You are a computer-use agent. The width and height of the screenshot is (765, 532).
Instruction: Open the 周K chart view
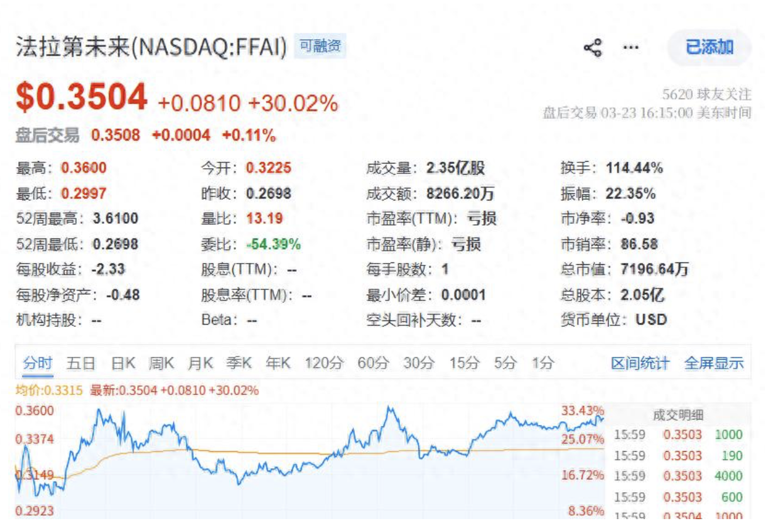pyautogui.click(x=162, y=363)
